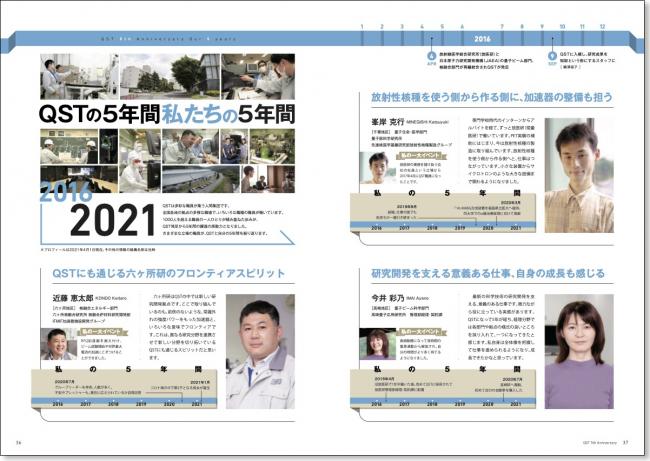Click the circled 4 APR event marker

click(432, 56)
